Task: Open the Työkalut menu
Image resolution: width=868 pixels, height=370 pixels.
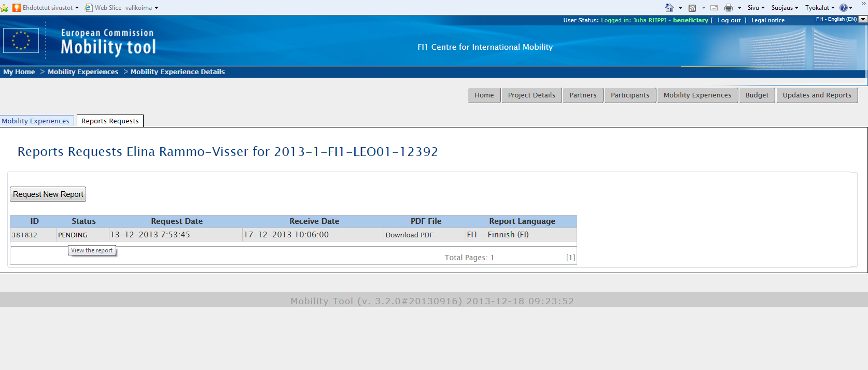Action: tap(820, 8)
